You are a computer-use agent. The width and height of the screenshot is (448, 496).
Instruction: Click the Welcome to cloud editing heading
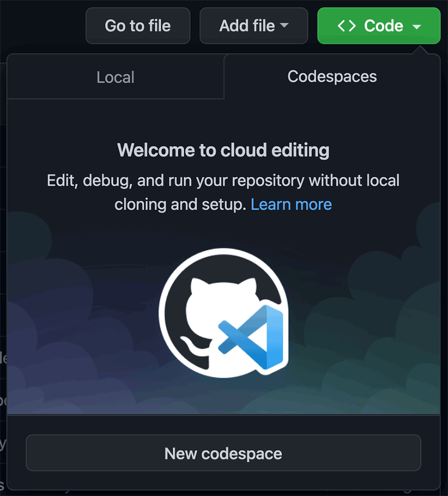pyautogui.click(x=223, y=150)
